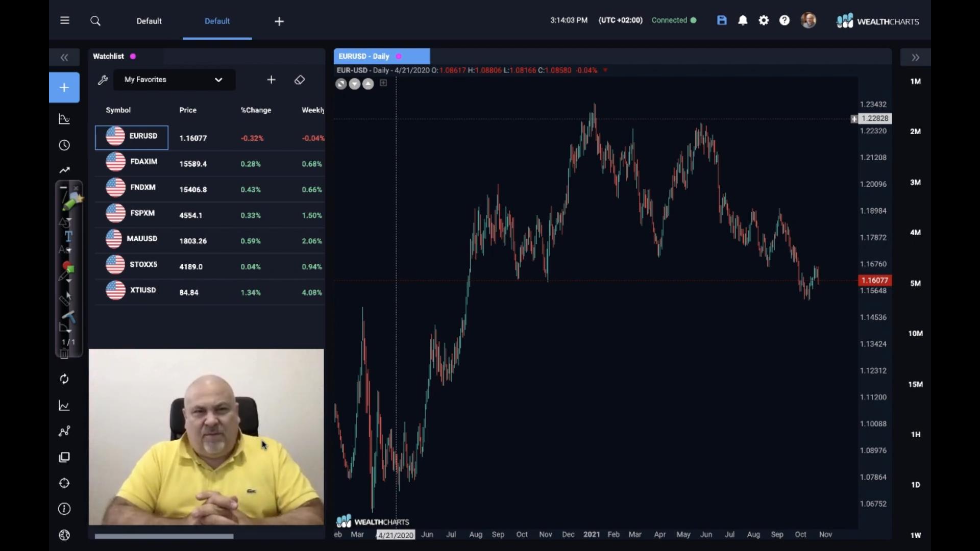Click the 4/21/2020 date marker on time axis
Screen dimensions: 980x551
396,535
